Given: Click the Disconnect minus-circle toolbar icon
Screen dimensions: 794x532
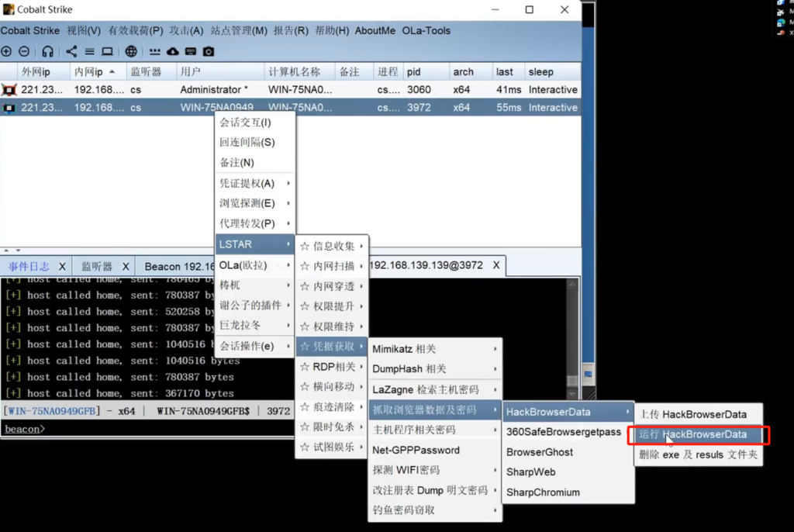Looking at the screenshot, I should pyautogui.click(x=24, y=51).
